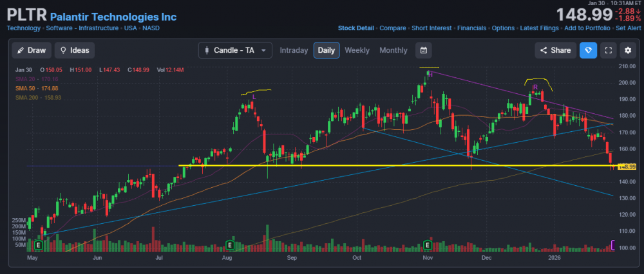644x274 pixels.
Task: Click the November earnings E marker
Action: click(x=428, y=245)
